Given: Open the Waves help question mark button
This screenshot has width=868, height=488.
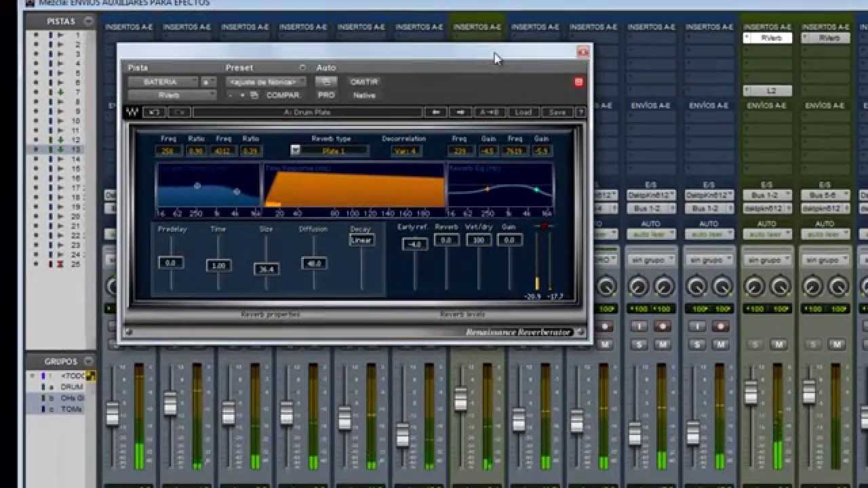Looking at the screenshot, I should [580, 113].
